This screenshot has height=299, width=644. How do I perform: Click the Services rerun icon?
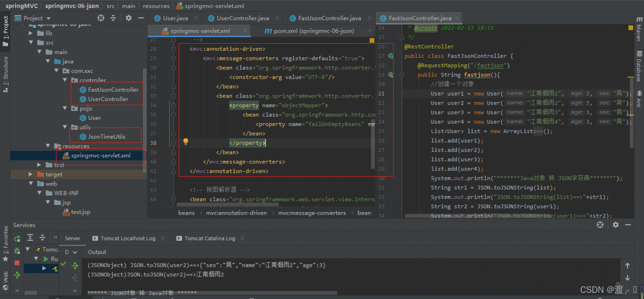tap(17, 238)
